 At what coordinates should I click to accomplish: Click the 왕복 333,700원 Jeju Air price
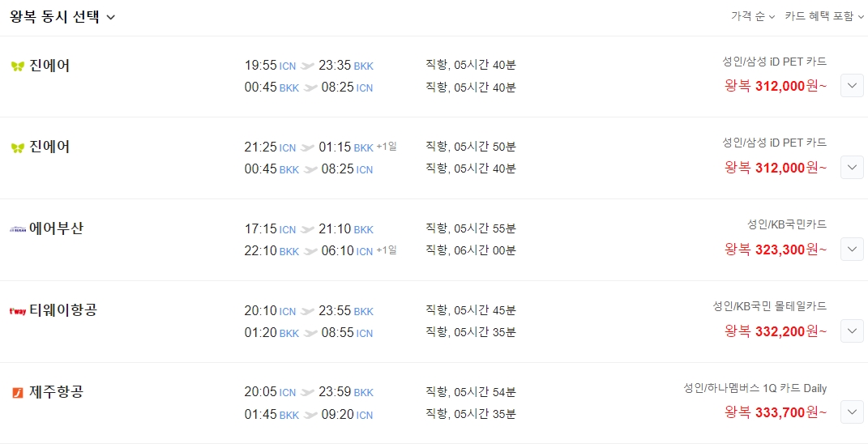776,413
